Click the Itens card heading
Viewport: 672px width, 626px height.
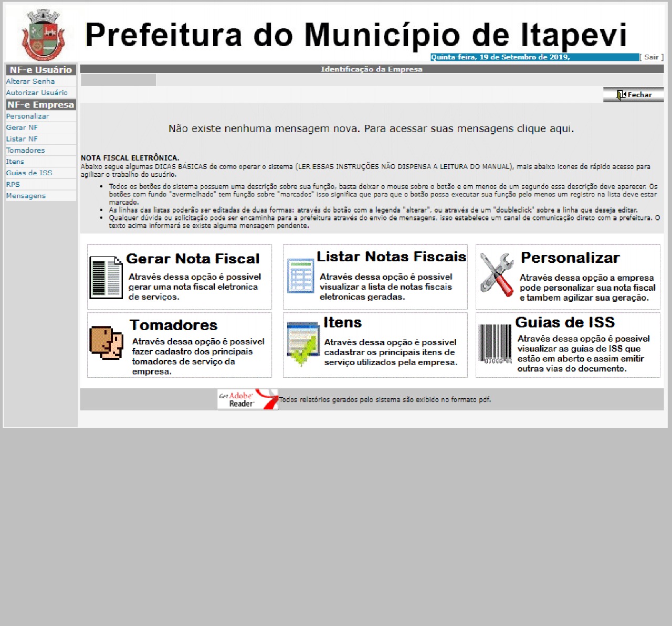coord(342,322)
